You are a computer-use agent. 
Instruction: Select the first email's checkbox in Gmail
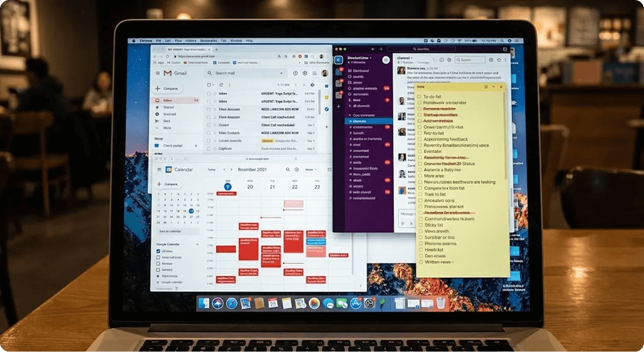tap(209, 93)
